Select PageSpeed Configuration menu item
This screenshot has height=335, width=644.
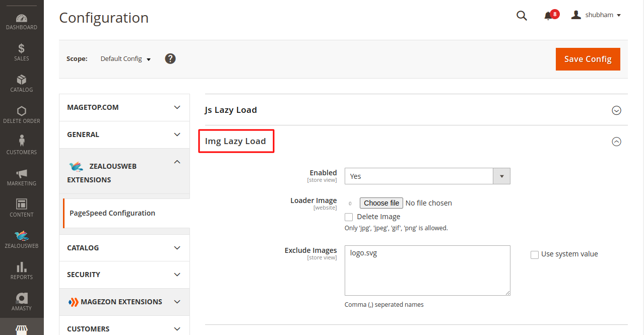tap(112, 213)
